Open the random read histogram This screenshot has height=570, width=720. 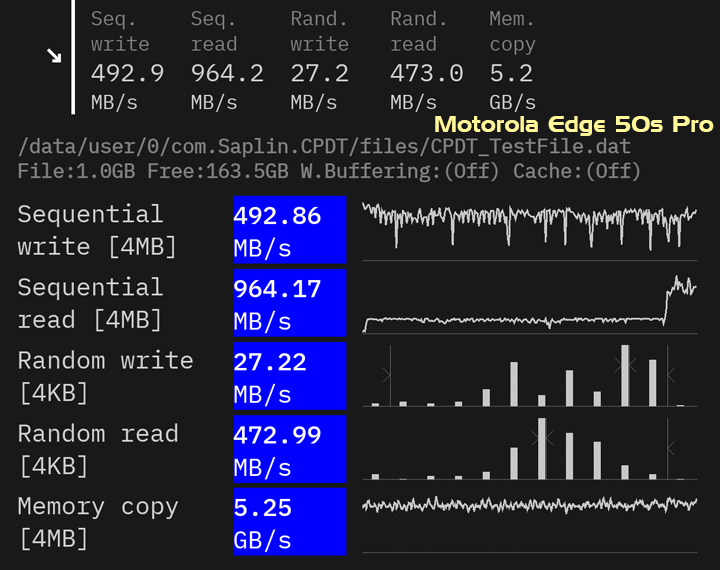[529, 449]
